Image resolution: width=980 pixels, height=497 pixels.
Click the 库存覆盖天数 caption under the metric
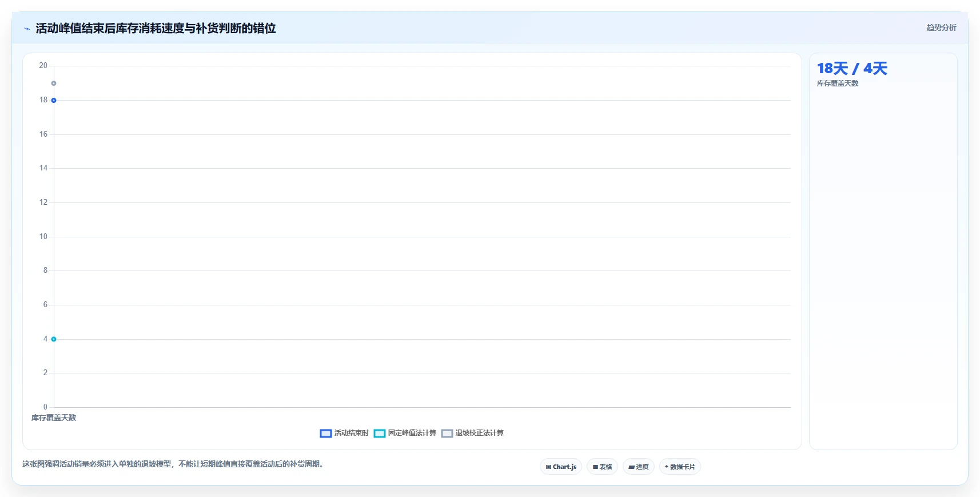coord(838,84)
